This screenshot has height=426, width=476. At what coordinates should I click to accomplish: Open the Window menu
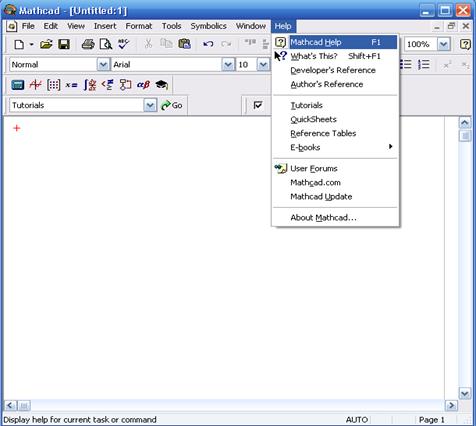point(251,26)
